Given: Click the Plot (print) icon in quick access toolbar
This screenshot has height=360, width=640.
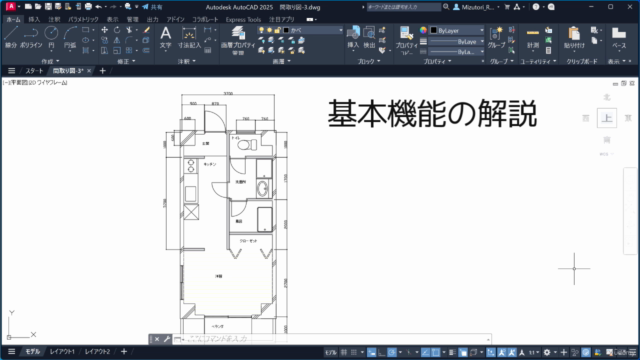Looking at the screenshot, I should (x=88, y=7).
